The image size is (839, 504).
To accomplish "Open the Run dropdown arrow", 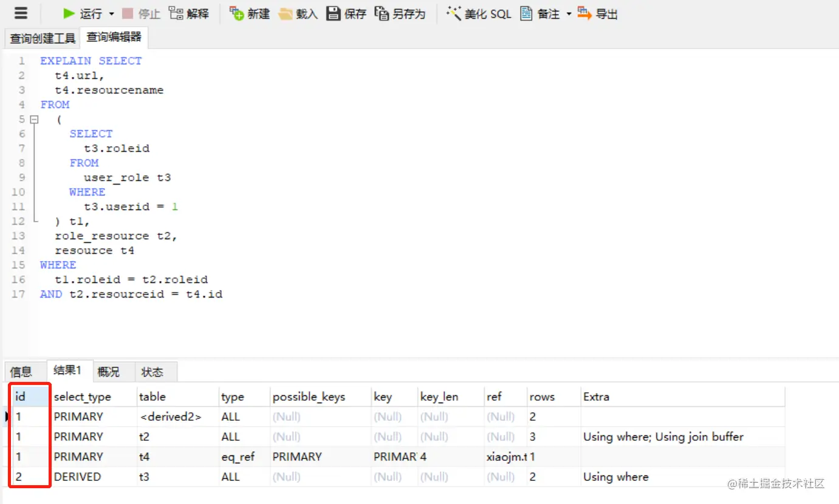I will tap(111, 14).
